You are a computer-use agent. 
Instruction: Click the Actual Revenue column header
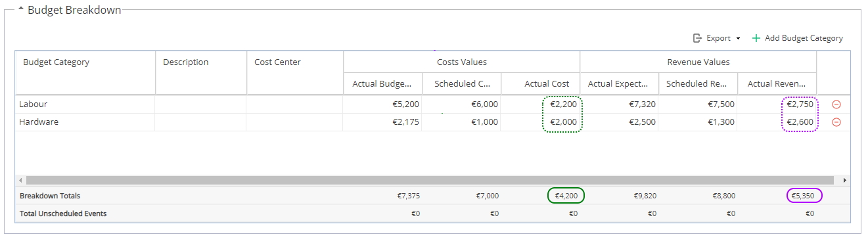tap(777, 83)
